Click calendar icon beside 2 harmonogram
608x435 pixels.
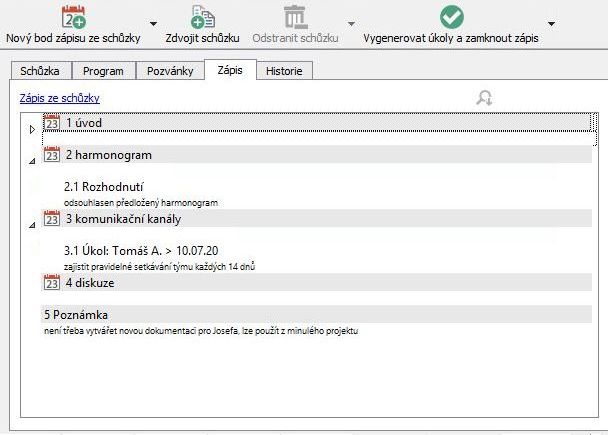[x=52, y=155]
